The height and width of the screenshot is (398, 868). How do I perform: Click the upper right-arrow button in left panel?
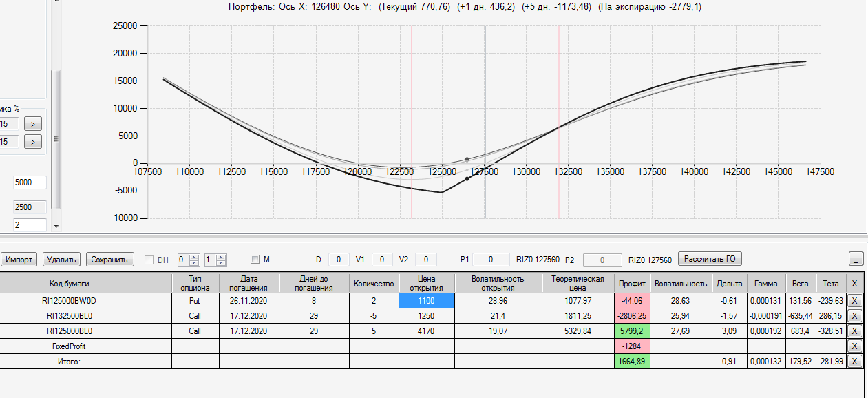(33, 124)
